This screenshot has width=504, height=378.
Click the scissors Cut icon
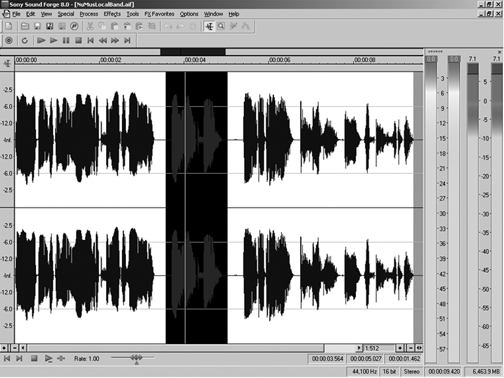(90, 26)
